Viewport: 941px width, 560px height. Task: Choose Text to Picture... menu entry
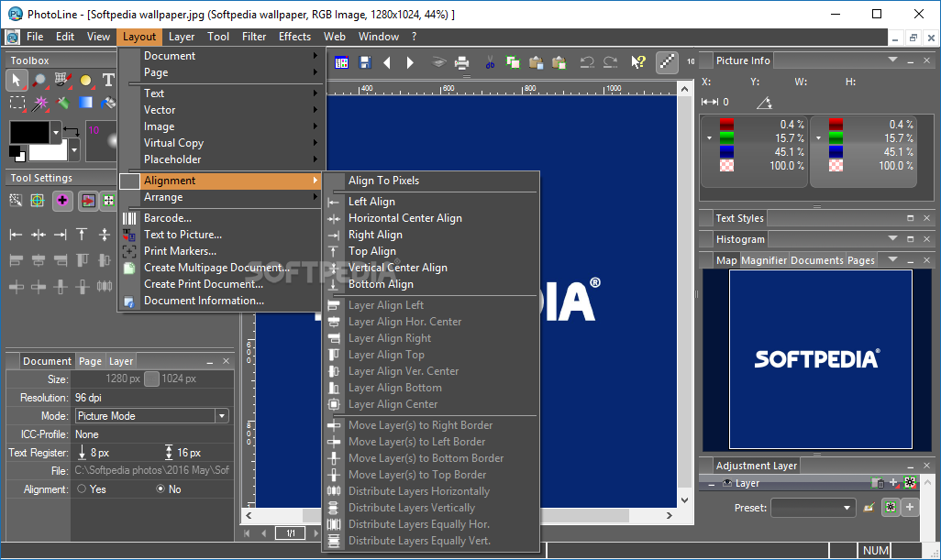221,235
